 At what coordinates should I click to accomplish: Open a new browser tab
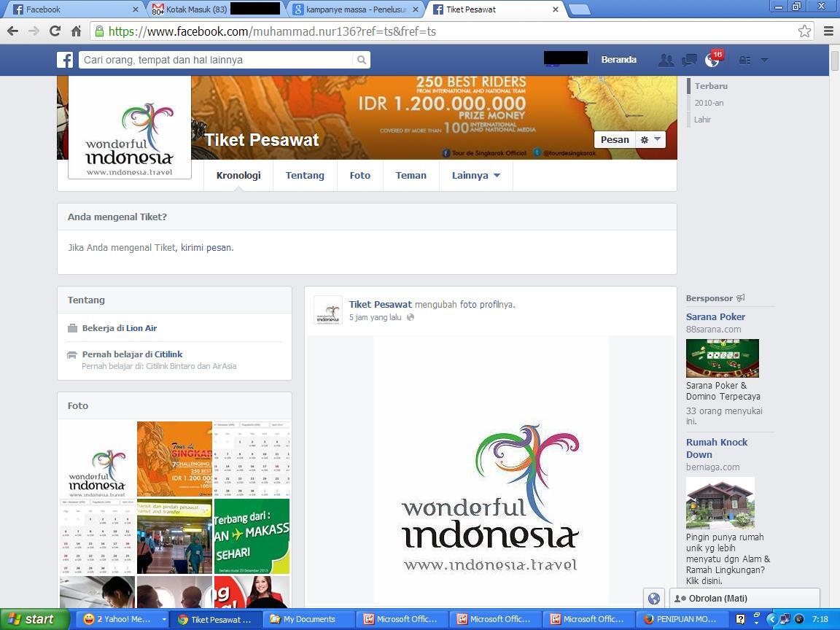[579, 9]
